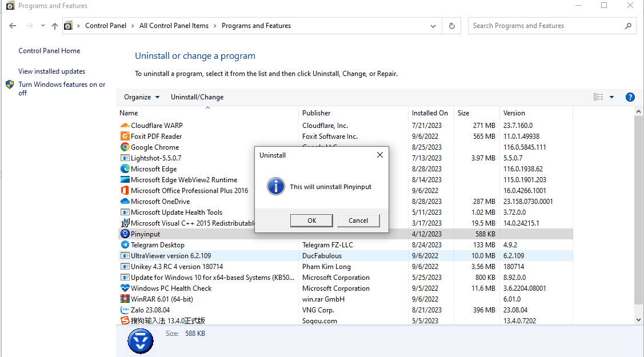644x357 pixels.
Task: Click the help question mark icon
Action: coord(630,97)
